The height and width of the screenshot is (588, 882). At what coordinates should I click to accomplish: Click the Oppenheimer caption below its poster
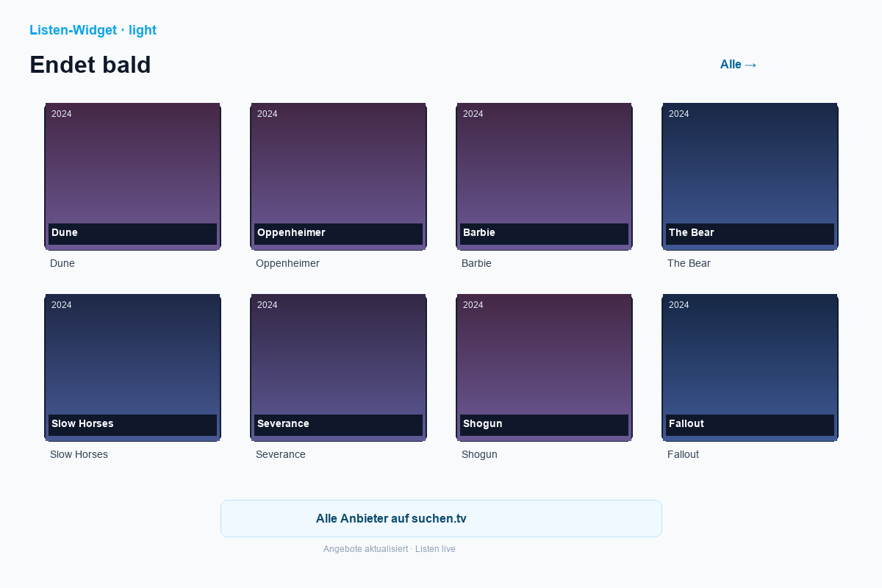[287, 263]
